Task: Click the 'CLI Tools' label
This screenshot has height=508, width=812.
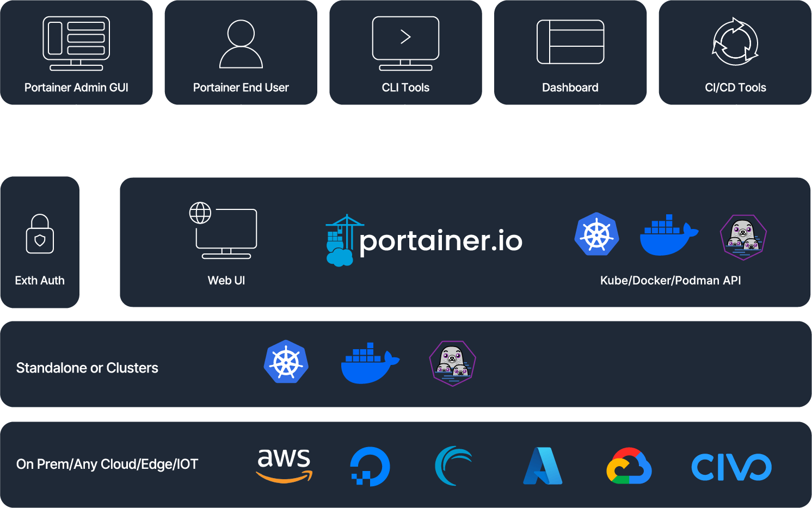Action: tap(405, 88)
